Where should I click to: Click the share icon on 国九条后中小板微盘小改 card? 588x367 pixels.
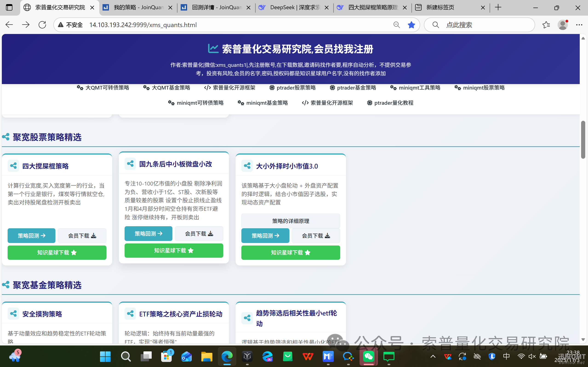[130, 164]
